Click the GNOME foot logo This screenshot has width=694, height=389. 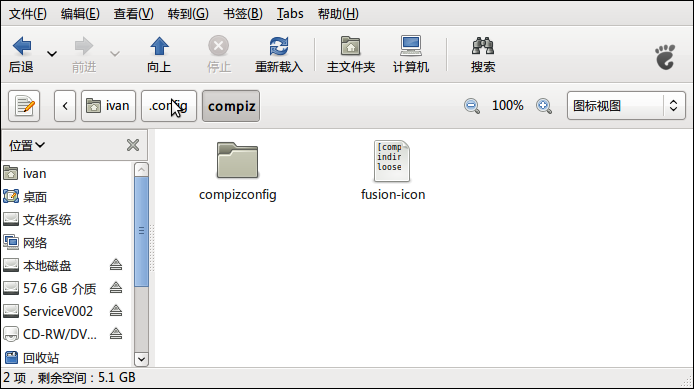(665, 57)
